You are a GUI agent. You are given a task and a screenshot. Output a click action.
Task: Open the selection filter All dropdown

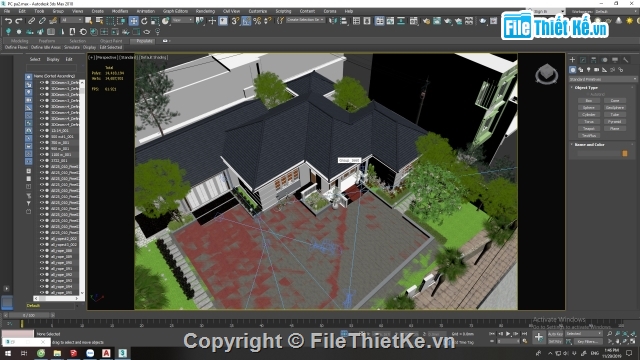[72, 20]
